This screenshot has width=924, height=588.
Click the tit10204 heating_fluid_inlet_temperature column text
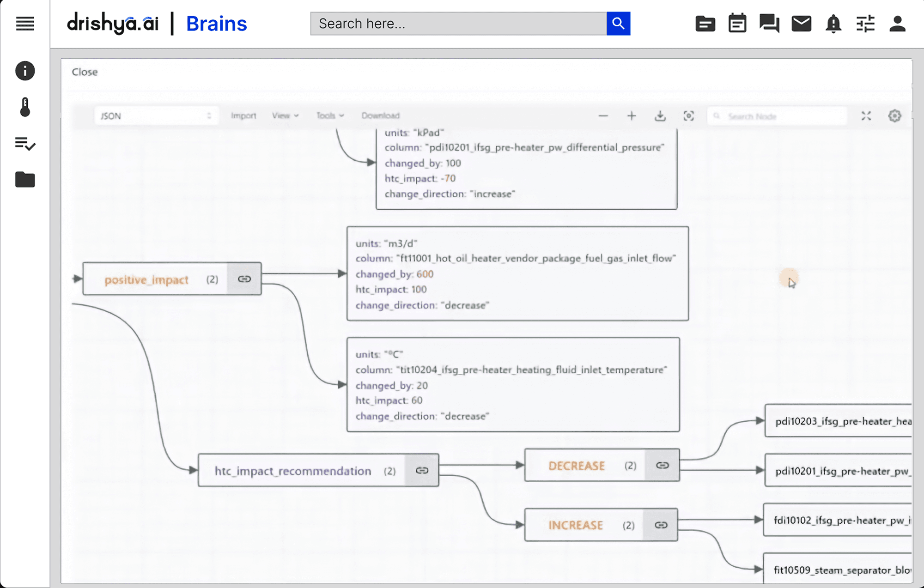(511, 370)
